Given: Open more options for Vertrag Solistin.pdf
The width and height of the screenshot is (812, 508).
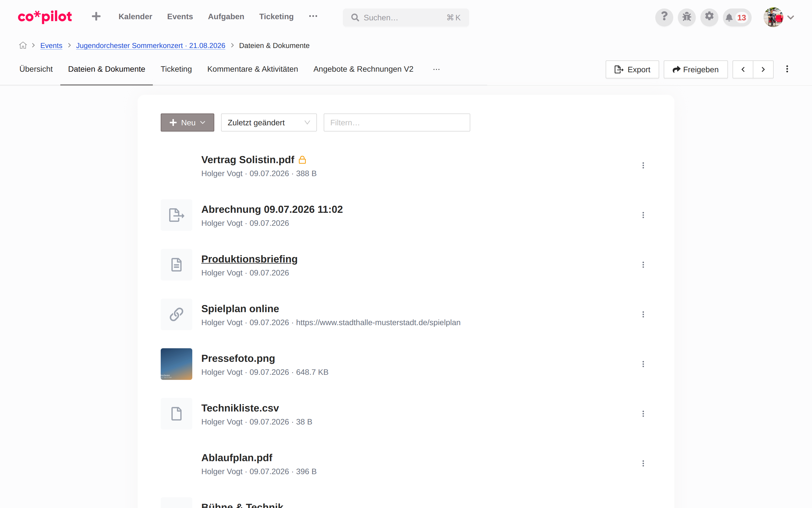Looking at the screenshot, I should tap(643, 165).
